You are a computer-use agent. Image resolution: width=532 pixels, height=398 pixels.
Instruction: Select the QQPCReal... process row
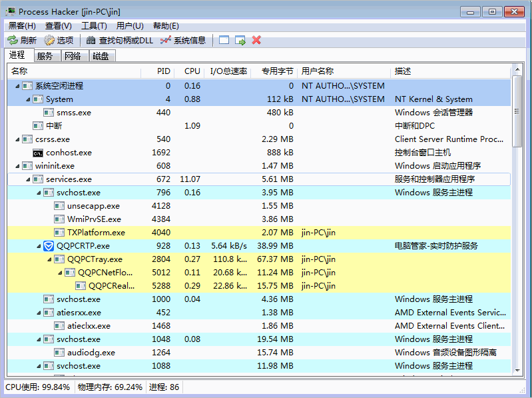[x=259, y=286]
